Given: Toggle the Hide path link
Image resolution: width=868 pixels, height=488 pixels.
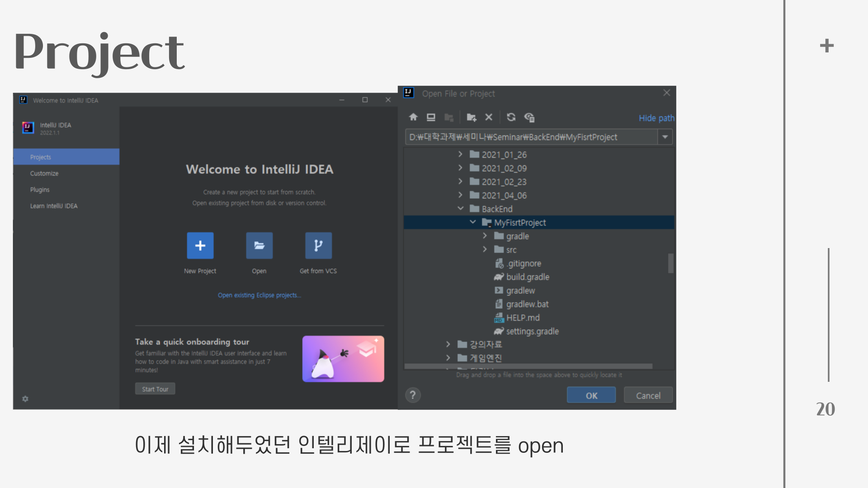Looking at the screenshot, I should 656,118.
